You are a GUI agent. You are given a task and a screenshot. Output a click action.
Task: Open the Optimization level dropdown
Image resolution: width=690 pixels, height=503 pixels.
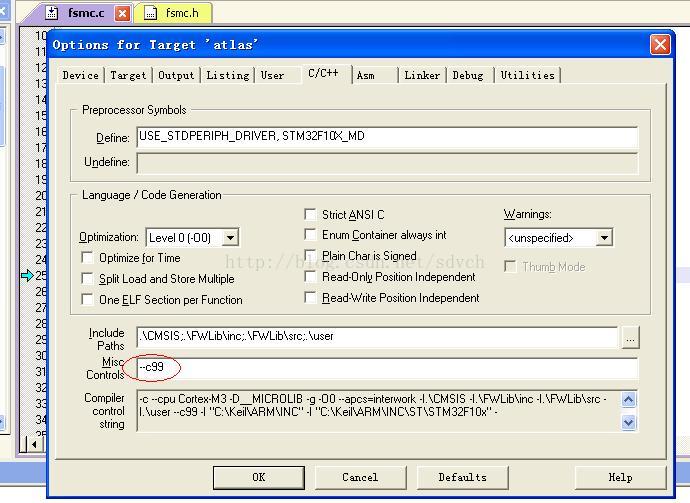(x=230, y=238)
